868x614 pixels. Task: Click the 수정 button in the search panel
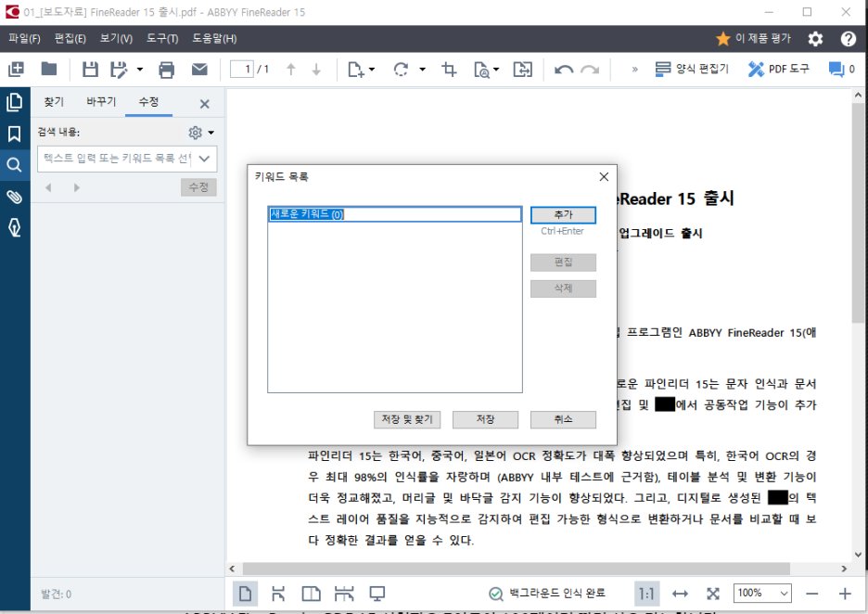point(198,187)
